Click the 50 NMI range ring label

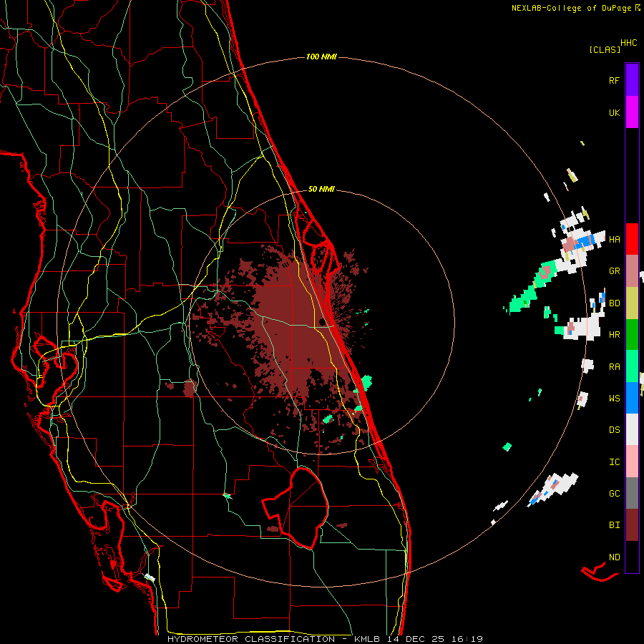(x=321, y=189)
